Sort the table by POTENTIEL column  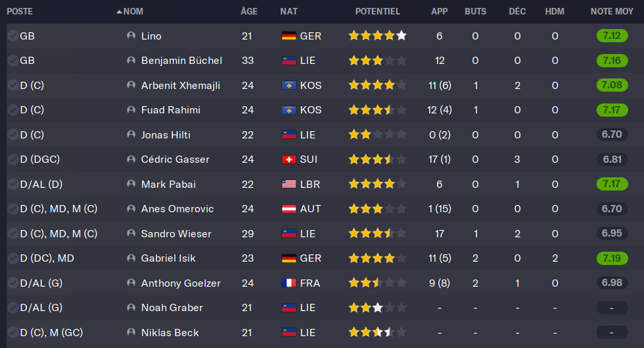coord(377,12)
